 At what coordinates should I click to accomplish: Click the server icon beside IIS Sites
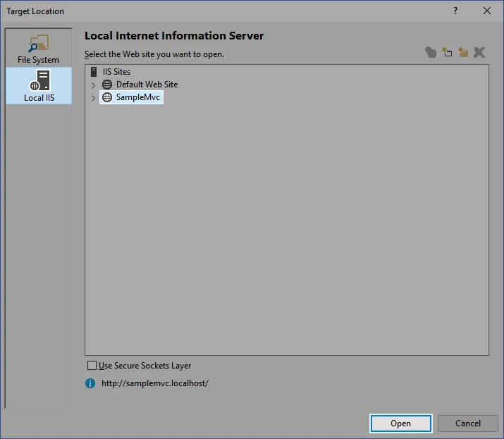[94, 72]
